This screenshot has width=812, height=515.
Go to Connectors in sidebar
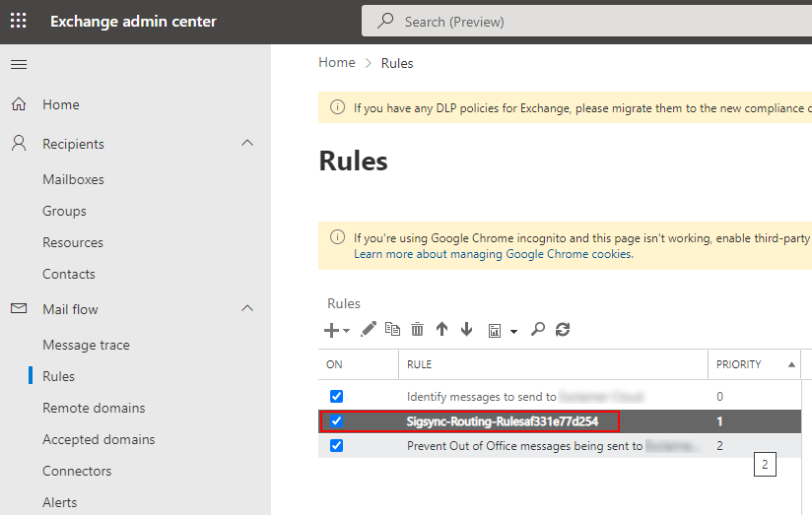77,471
